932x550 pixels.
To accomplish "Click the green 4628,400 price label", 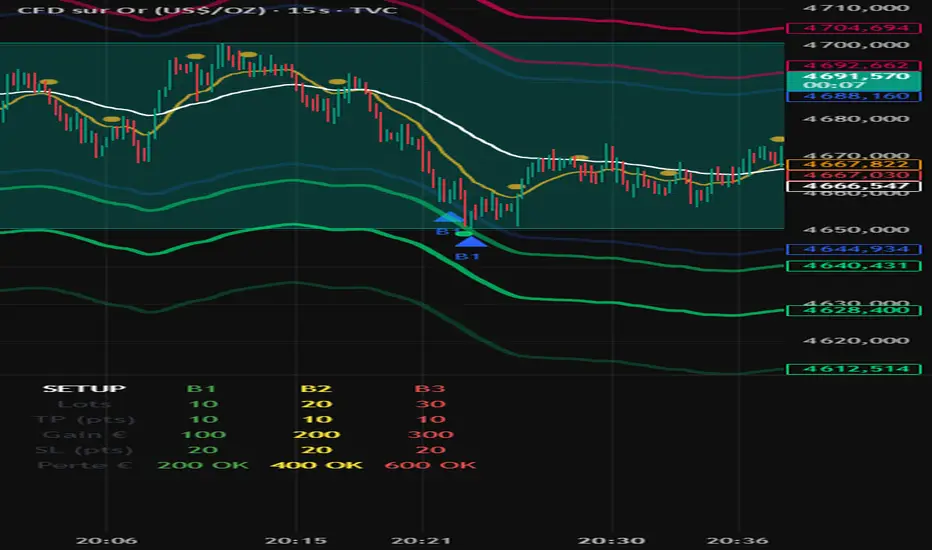I will tap(854, 310).
